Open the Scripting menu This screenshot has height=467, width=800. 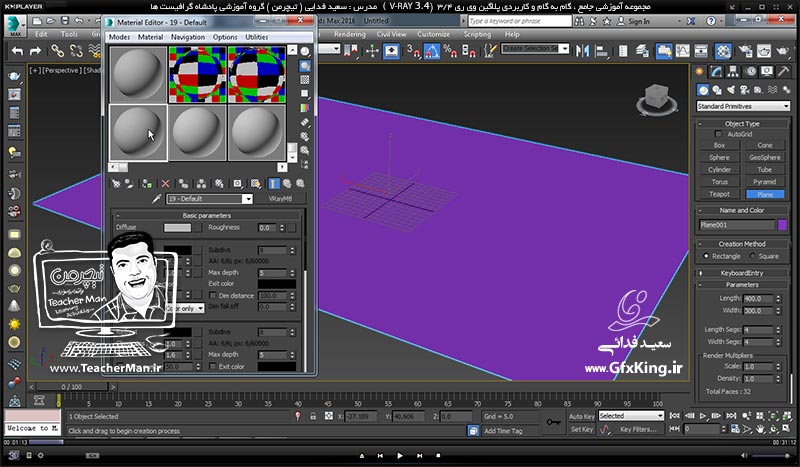(477, 34)
